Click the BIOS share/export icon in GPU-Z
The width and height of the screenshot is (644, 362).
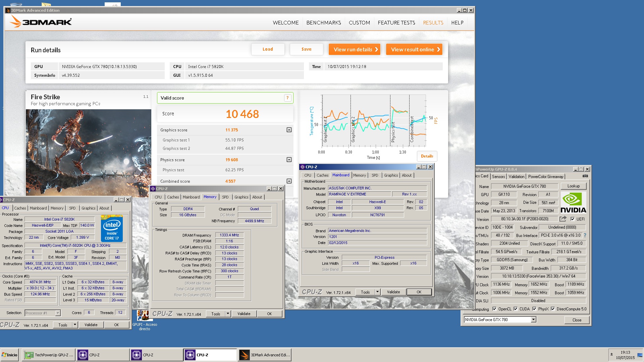[563, 219]
